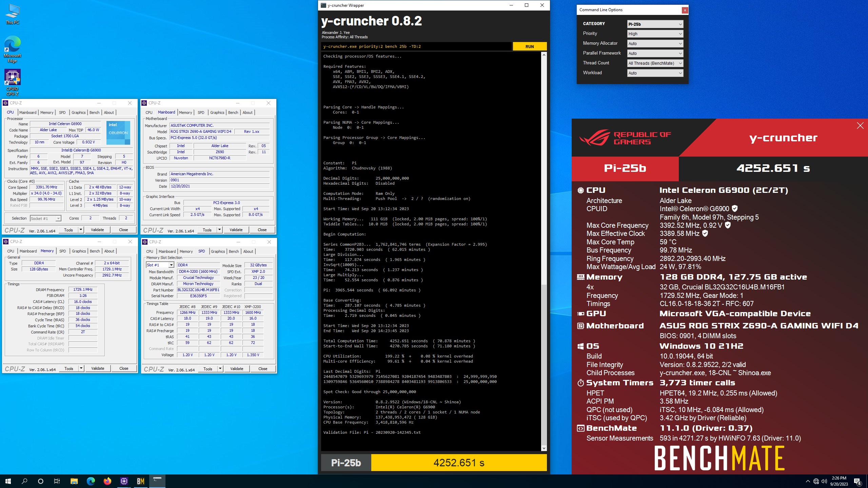
Task: Click y-cruncher console scrollbar thumb
Action: click(x=544, y=364)
